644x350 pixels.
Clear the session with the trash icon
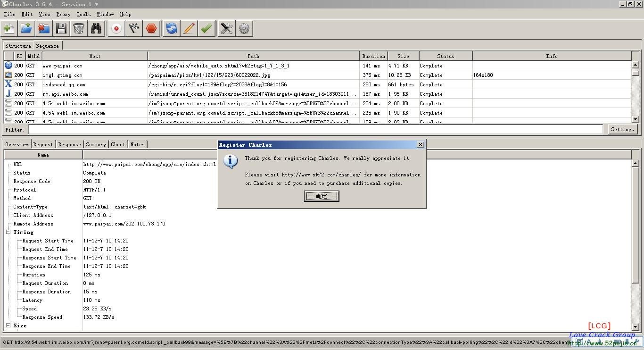[x=79, y=29]
